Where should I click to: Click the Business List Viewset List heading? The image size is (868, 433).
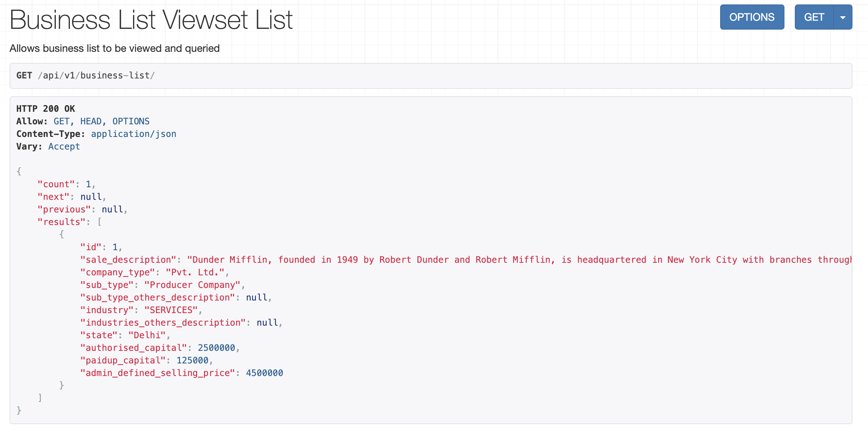tap(151, 20)
